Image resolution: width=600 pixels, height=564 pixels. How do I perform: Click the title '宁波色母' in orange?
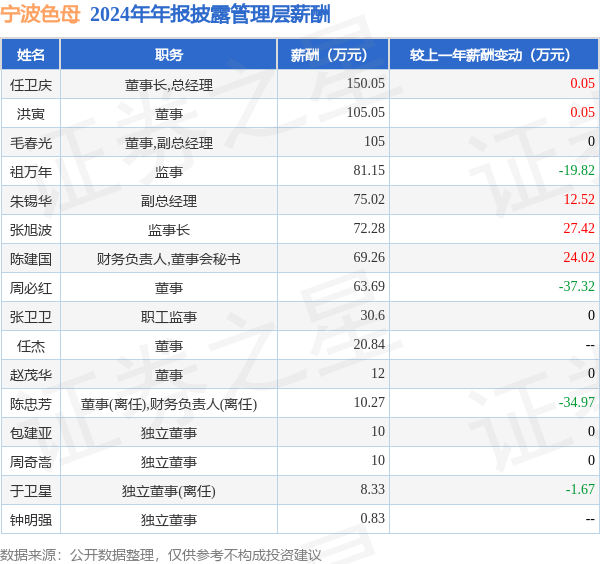[41, 15]
